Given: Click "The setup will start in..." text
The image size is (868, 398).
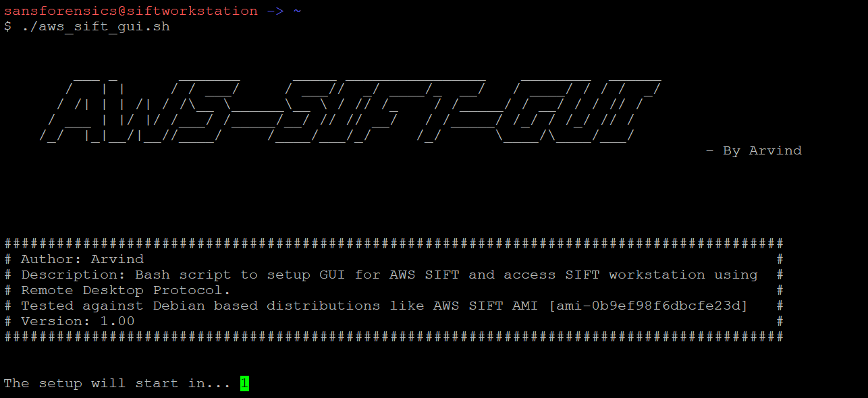Looking at the screenshot, I should pos(117,383).
